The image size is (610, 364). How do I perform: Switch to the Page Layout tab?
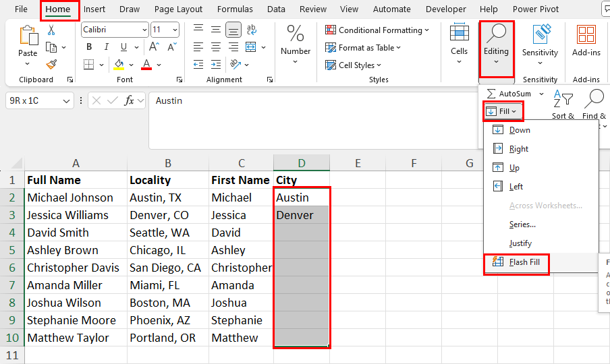tap(178, 9)
